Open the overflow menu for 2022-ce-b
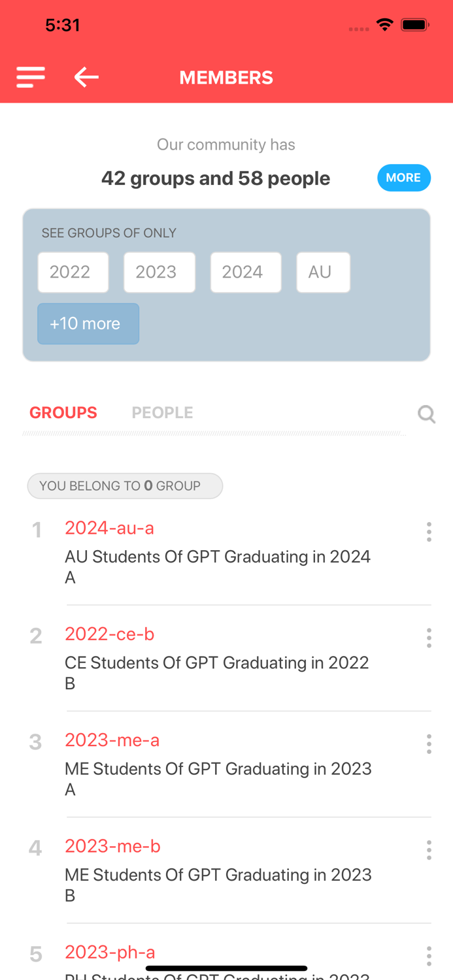 click(x=429, y=638)
